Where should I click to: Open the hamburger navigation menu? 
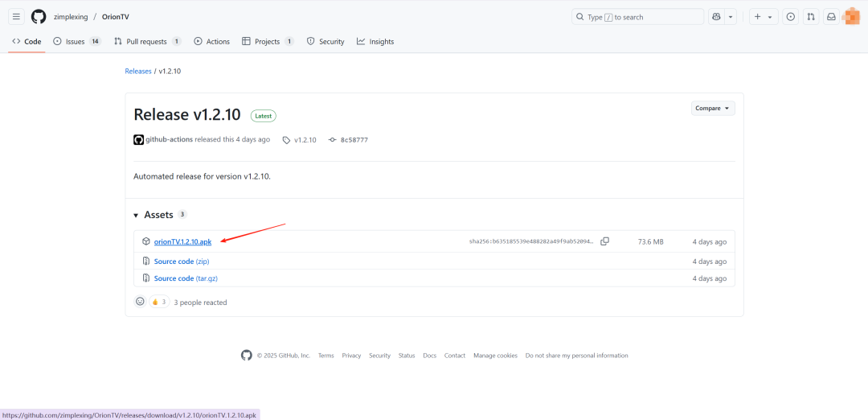pos(16,17)
